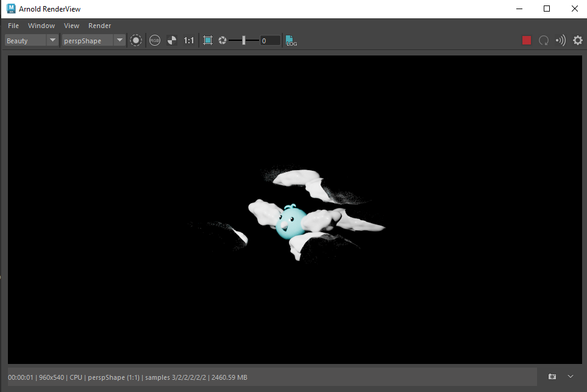Viewport: 587px width, 392px height.
Task: Stop the render with red button
Action: (x=527, y=40)
